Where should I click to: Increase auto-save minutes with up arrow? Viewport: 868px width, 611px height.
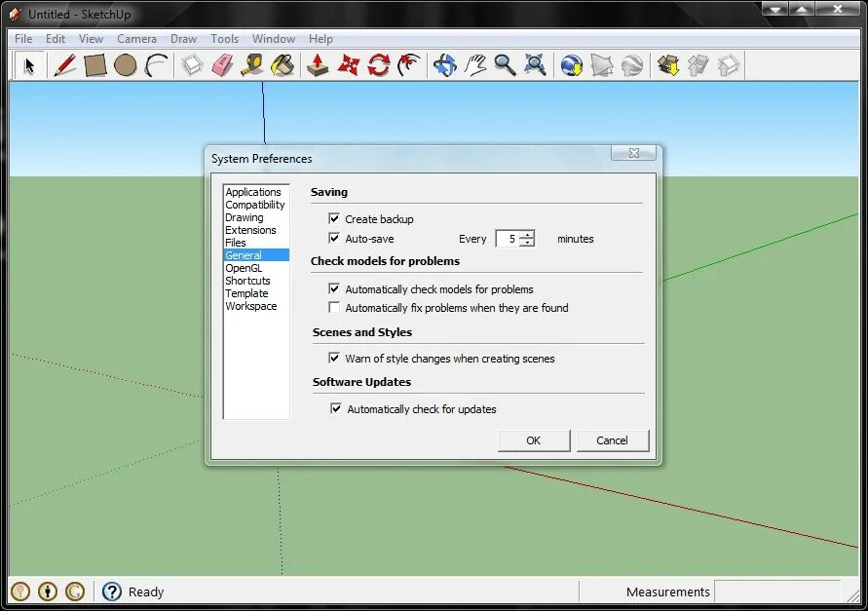point(527,234)
